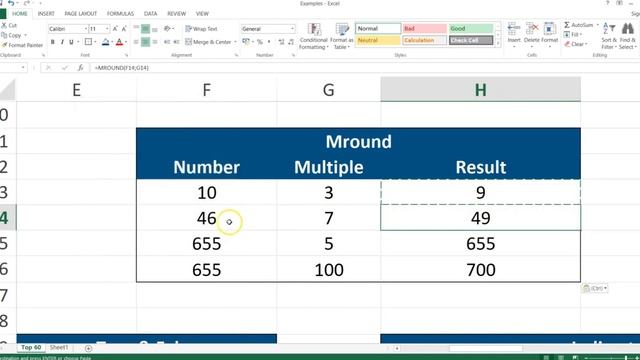Decrease font size with the smaller A icon
This screenshot has width=640, height=360.
pyautogui.click(x=124, y=29)
